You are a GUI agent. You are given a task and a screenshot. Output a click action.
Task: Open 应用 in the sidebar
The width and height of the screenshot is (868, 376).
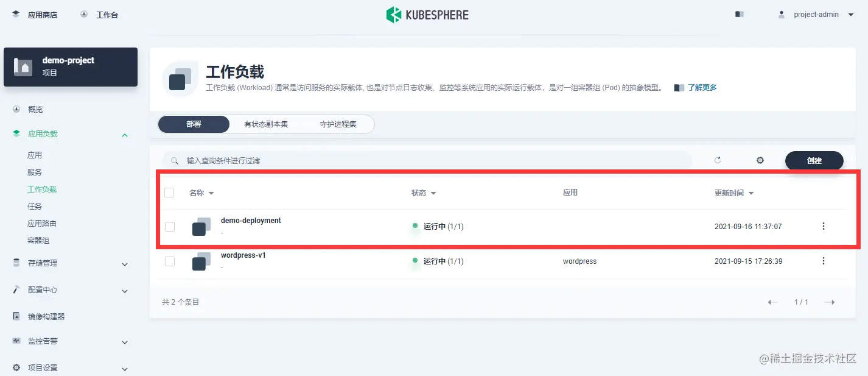pyautogui.click(x=35, y=155)
